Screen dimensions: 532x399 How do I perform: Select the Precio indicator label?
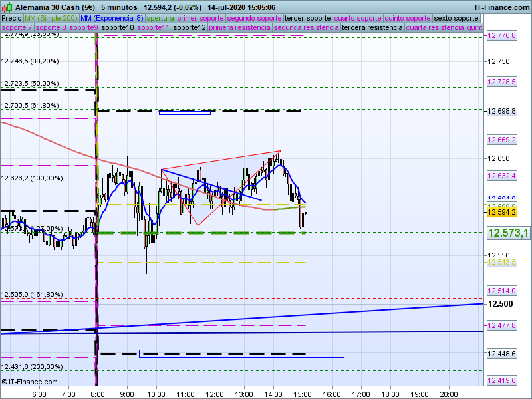click(11, 19)
